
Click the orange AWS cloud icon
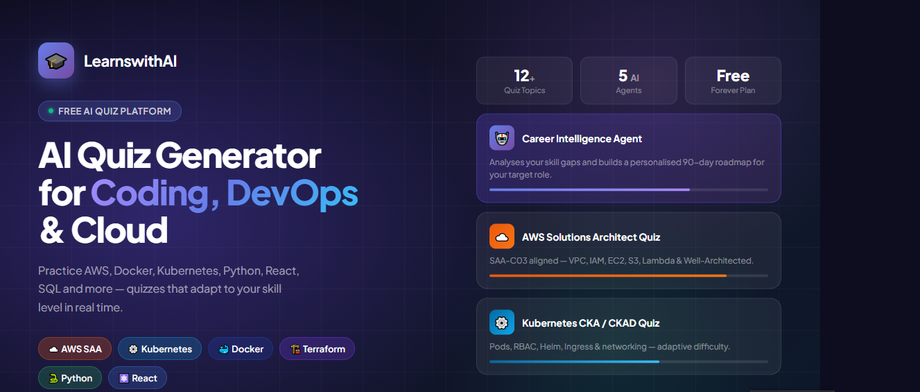[x=502, y=236]
